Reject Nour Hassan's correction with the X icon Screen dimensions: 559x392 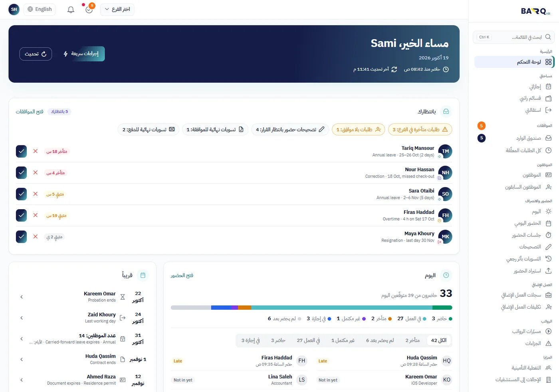[x=36, y=172]
